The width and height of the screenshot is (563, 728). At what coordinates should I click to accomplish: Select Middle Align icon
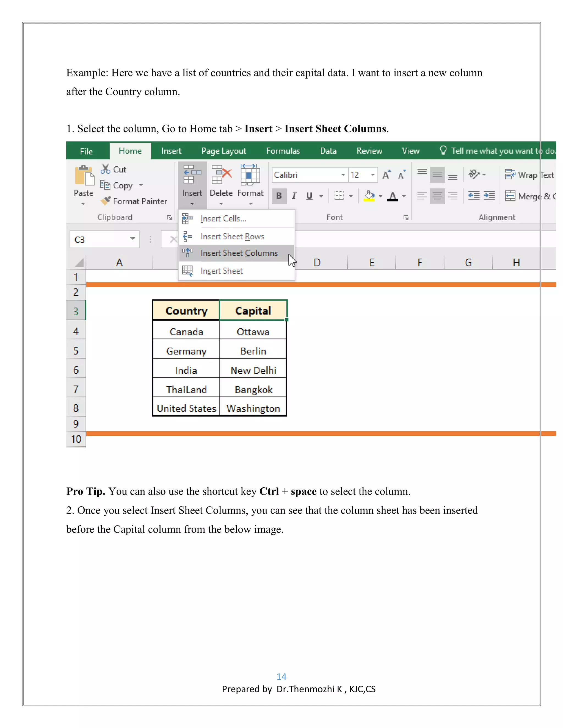pos(437,175)
